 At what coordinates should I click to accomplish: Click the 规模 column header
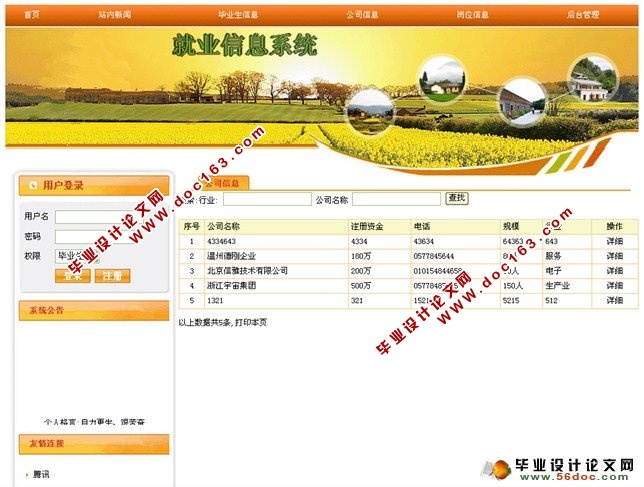(x=511, y=226)
